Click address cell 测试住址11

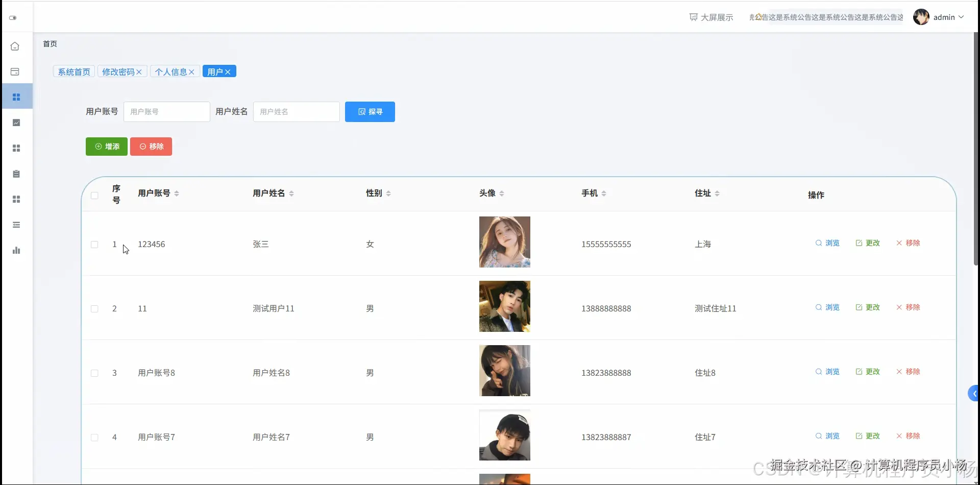[716, 309]
